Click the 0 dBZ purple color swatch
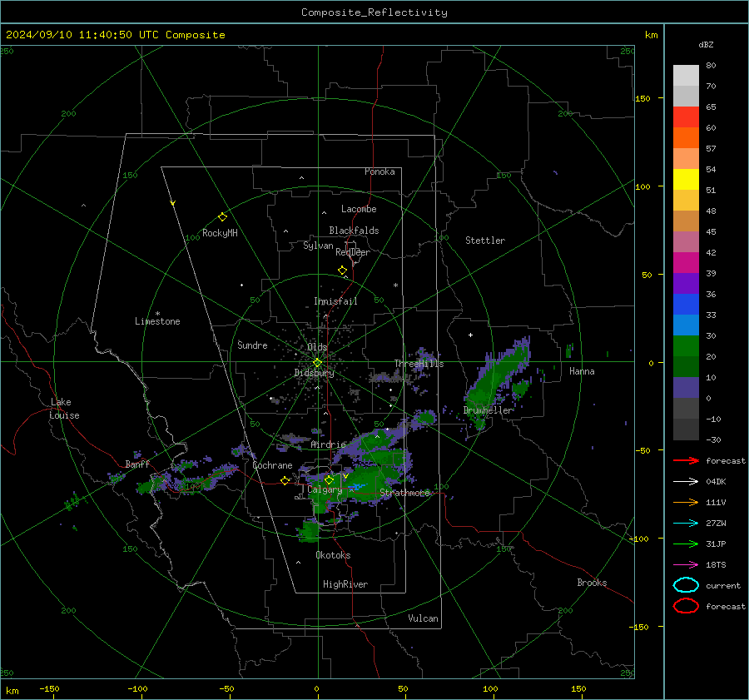 click(686, 388)
